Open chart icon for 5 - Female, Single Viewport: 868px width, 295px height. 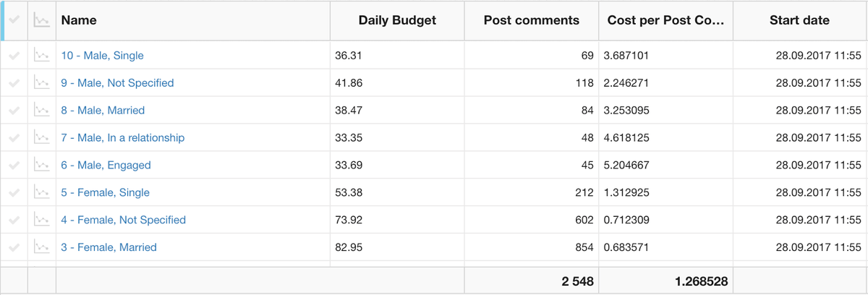[x=42, y=192]
